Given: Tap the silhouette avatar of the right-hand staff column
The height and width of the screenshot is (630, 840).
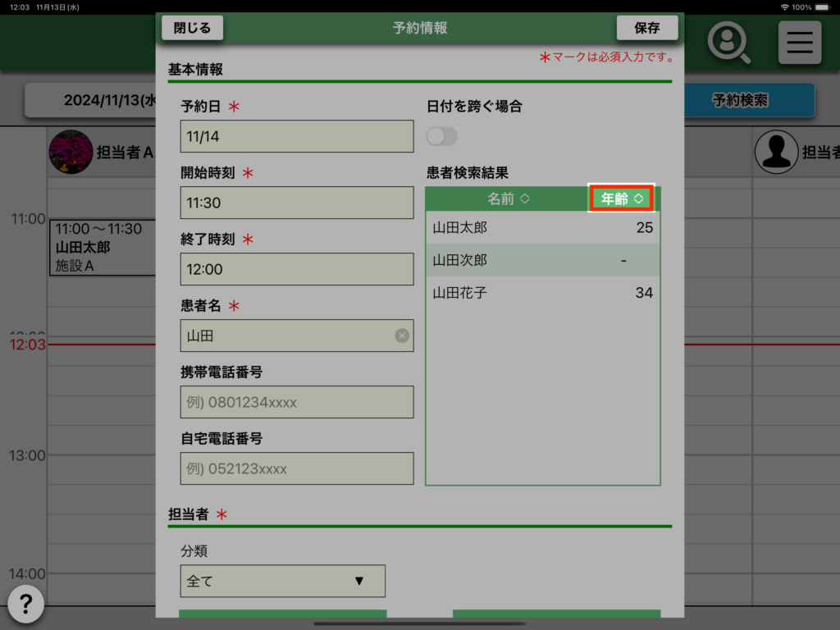Looking at the screenshot, I should (775, 152).
